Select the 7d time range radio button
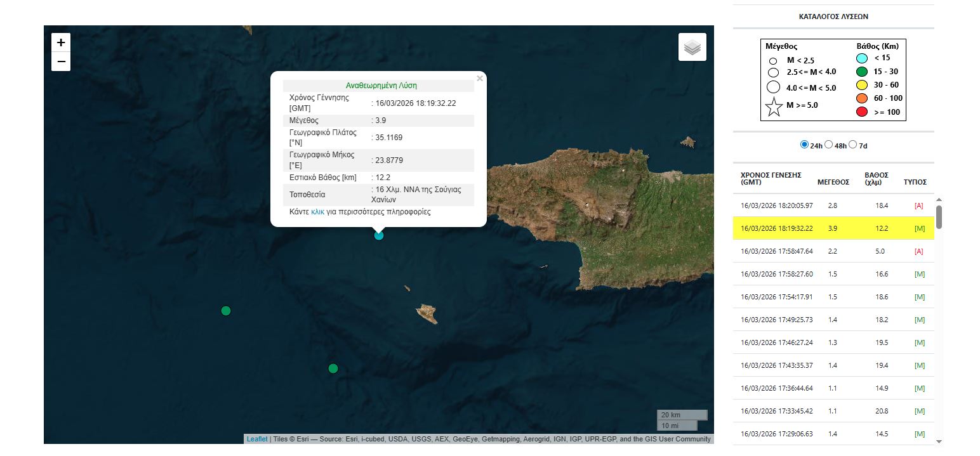The image size is (980, 456). click(852, 145)
